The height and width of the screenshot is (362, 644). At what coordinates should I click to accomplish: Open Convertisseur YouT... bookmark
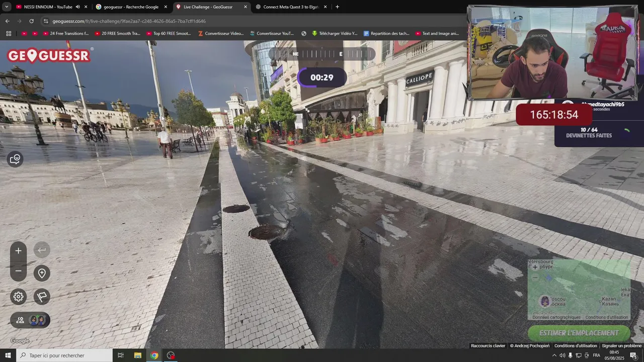(272, 34)
